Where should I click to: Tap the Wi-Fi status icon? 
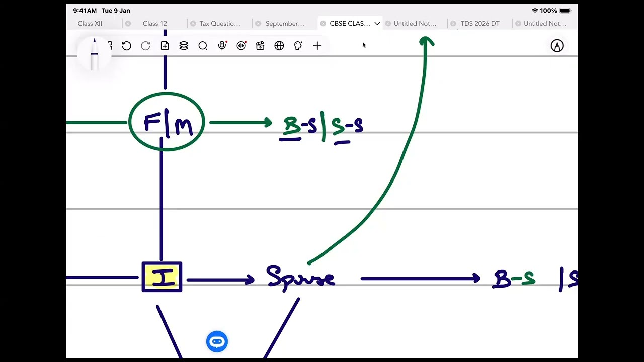[535, 11]
